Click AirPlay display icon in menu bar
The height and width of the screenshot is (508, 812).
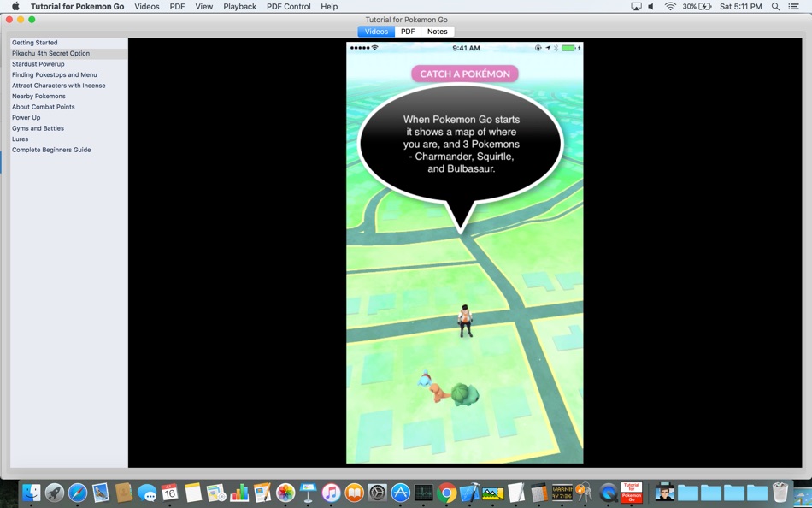tap(636, 6)
